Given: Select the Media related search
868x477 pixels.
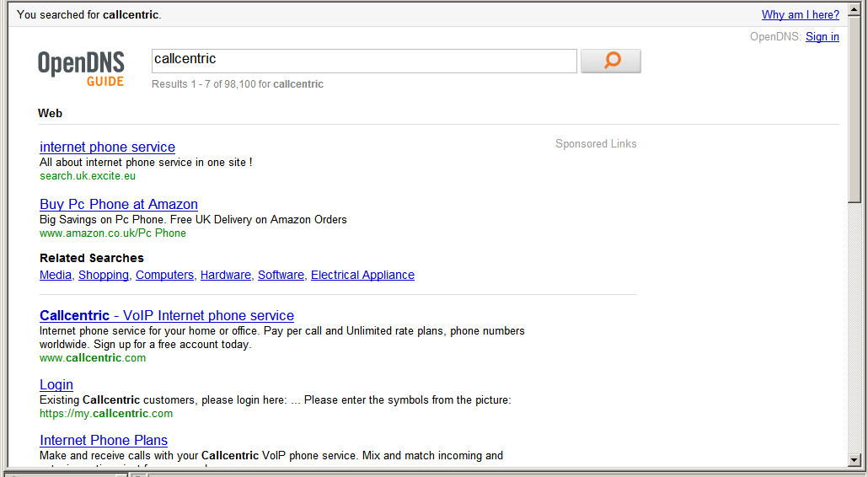Looking at the screenshot, I should point(55,275).
